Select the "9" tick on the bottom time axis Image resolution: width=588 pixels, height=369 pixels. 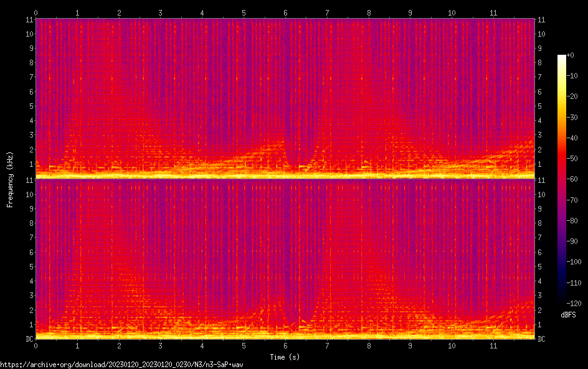[x=410, y=345]
